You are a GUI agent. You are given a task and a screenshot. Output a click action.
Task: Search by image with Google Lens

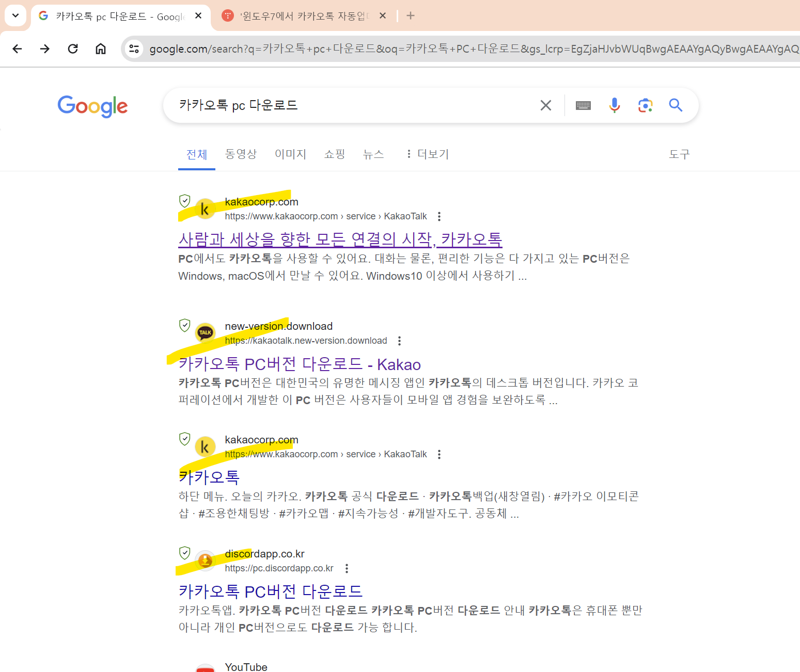[x=646, y=105]
